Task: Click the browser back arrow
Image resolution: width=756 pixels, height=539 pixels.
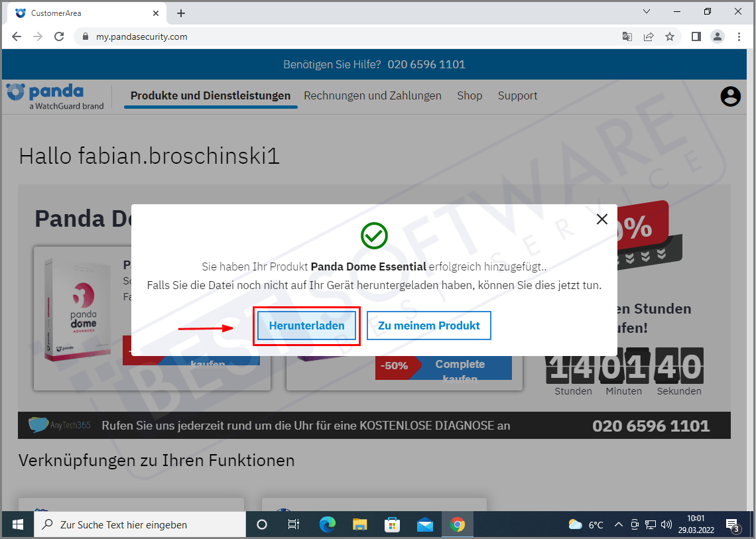Action: click(17, 36)
